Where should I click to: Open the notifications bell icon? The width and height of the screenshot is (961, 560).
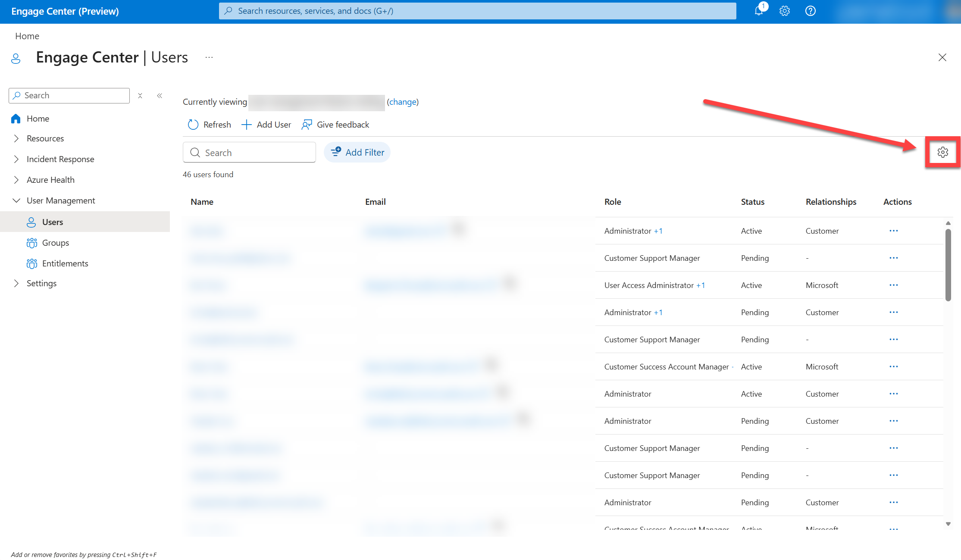tap(759, 11)
